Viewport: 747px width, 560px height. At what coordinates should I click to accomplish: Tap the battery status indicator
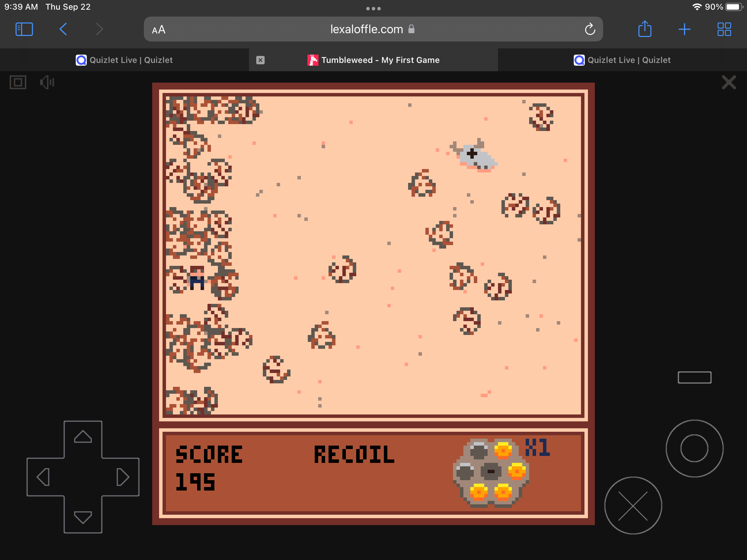(734, 7)
